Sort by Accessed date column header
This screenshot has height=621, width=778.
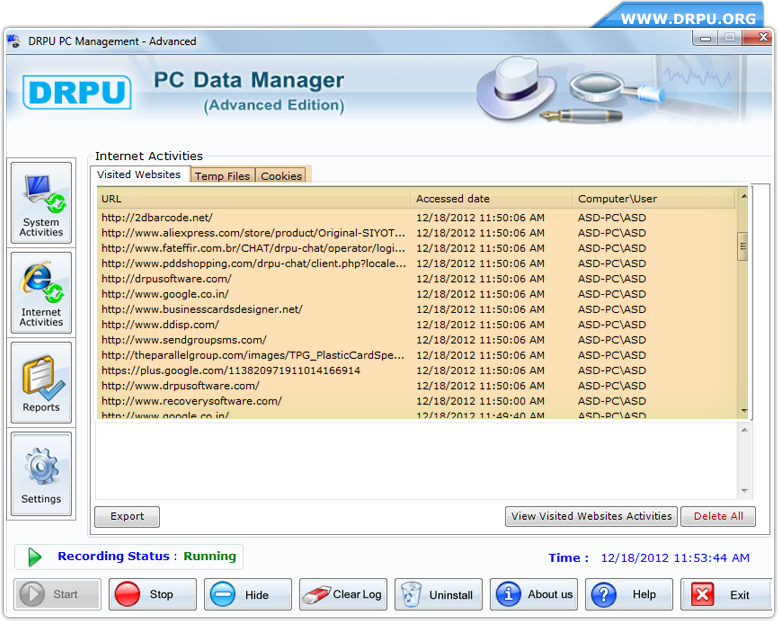[x=491, y=198]
